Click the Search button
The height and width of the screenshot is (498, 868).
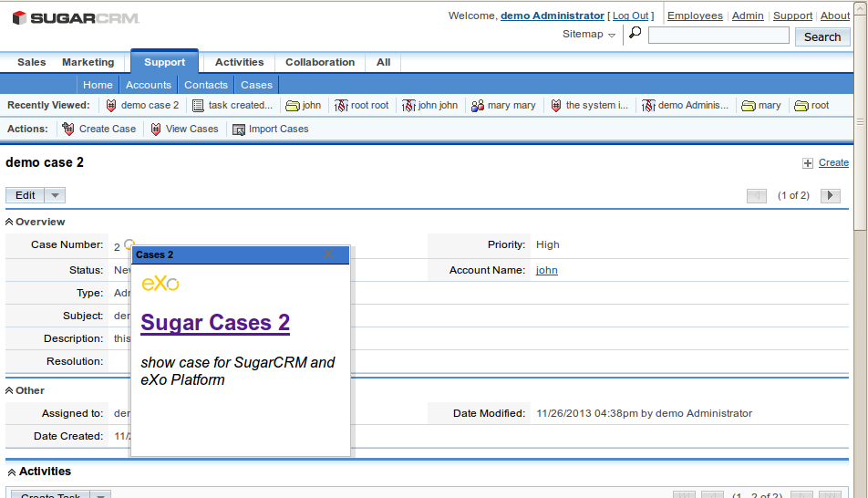pos(822,37)
